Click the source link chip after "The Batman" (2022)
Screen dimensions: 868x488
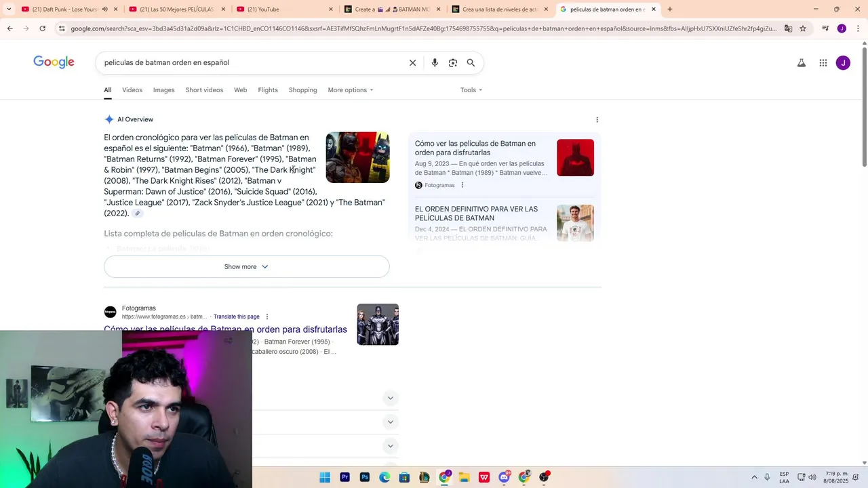coord(137,213)
